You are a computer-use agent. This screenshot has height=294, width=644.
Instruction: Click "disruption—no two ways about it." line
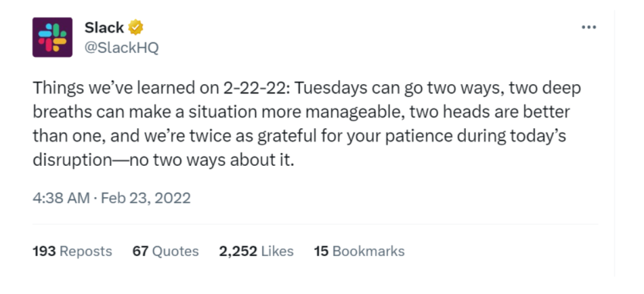(x=164, y=160)
